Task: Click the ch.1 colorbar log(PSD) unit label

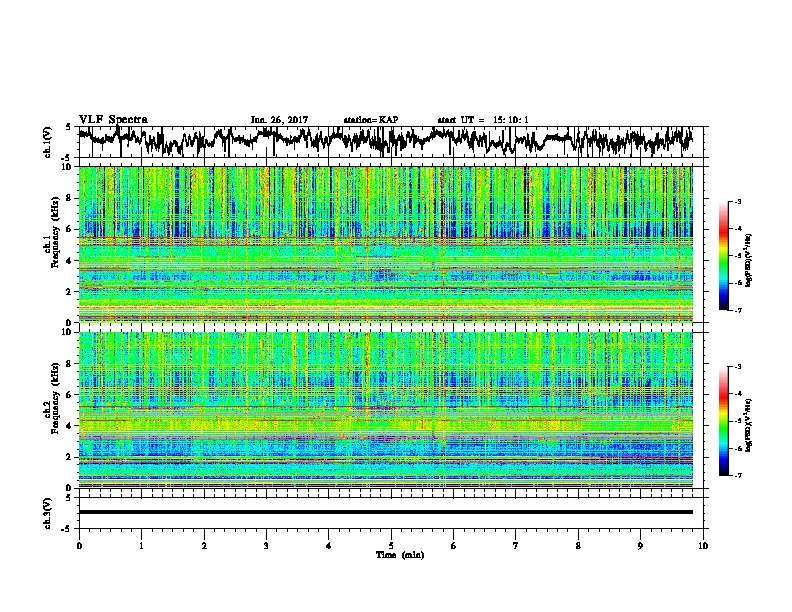Action: [749, 261]
